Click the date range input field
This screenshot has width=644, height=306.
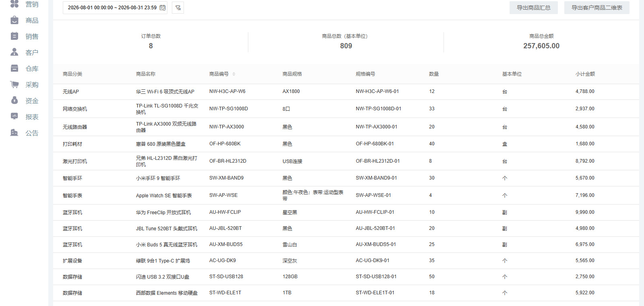tap(115, 8)
